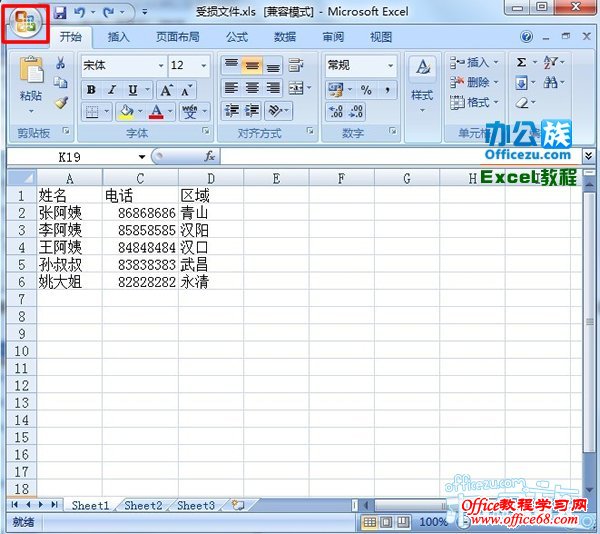
Task: Open the Sheet2 worksheet
Action: click(143, 506)
